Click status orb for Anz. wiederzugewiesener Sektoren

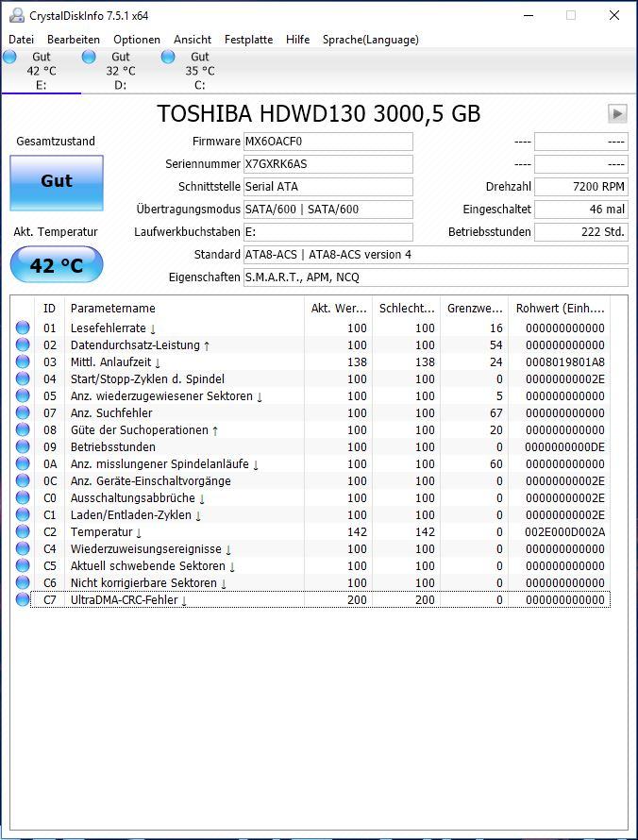(x=23, y=395)
